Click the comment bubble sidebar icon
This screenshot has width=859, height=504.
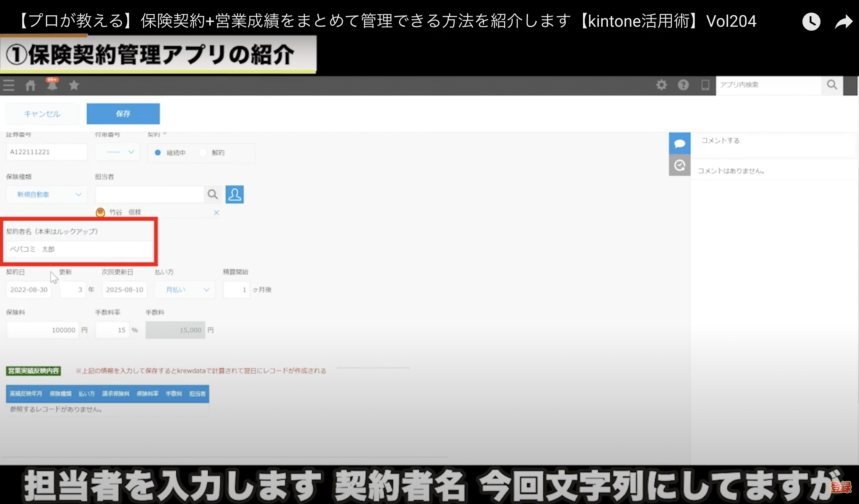(x=679, y=143)
